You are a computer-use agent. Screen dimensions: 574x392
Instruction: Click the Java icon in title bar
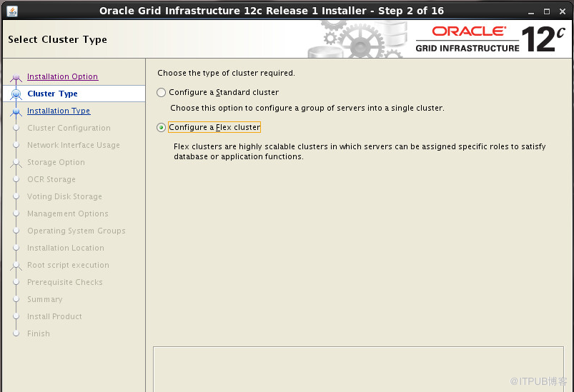12,11
